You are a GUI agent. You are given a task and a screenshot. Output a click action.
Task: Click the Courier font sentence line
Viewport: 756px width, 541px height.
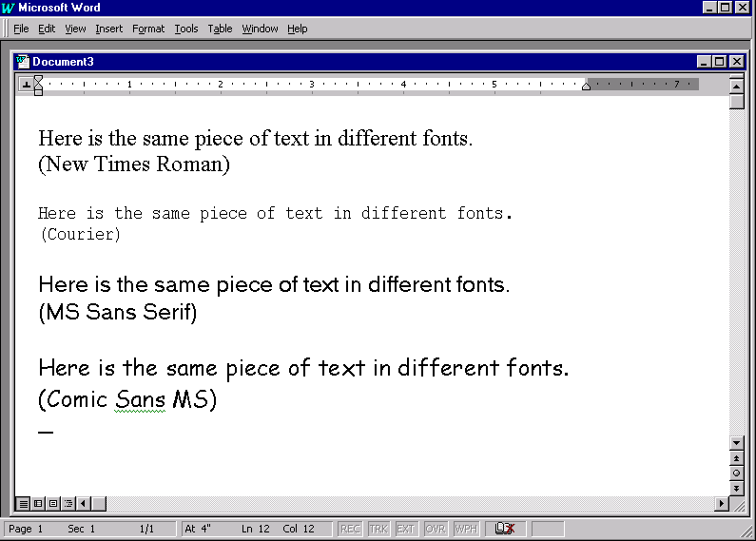tap(276, 213)
